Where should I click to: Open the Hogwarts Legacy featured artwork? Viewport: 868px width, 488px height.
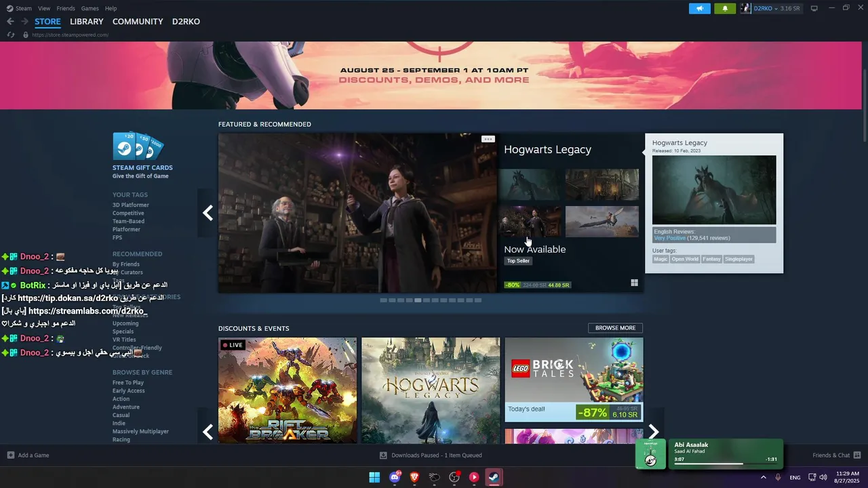click(x=358, y=213)
